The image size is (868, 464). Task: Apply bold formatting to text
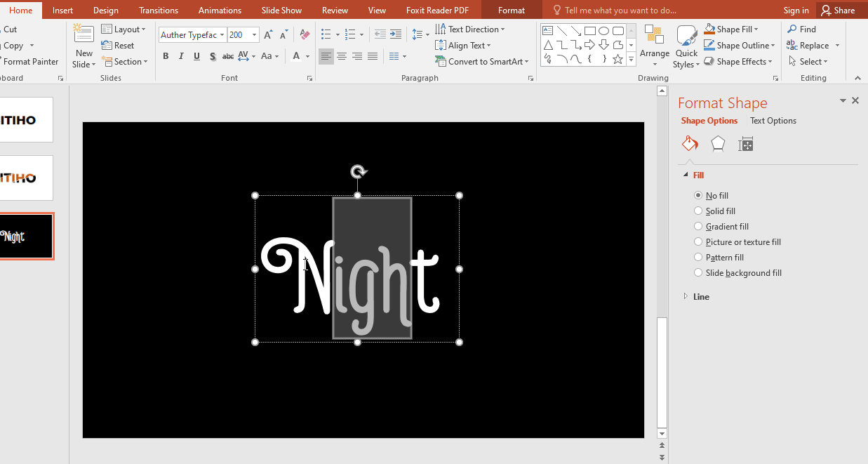coord(166,56)
